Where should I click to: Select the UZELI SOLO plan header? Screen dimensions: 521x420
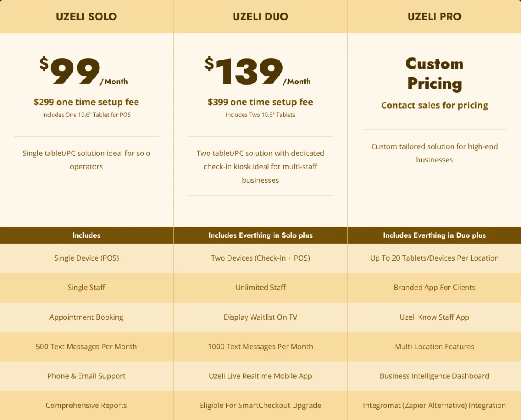pos(86,17)
